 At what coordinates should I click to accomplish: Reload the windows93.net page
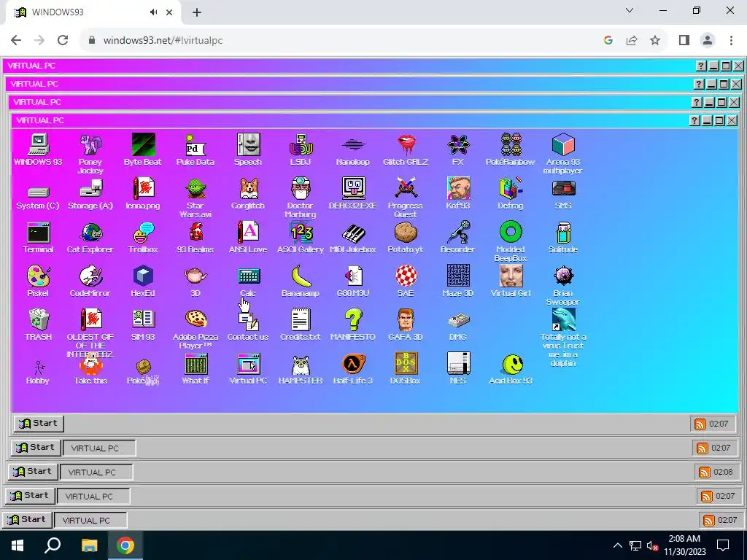pyautogui.click(x=63, y=40)
